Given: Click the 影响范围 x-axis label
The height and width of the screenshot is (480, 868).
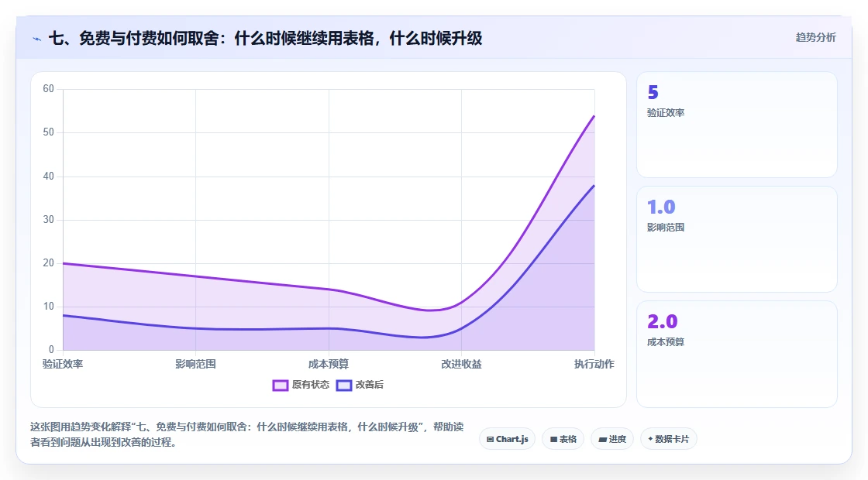Looking at the screenshot, I should (195, 364).
